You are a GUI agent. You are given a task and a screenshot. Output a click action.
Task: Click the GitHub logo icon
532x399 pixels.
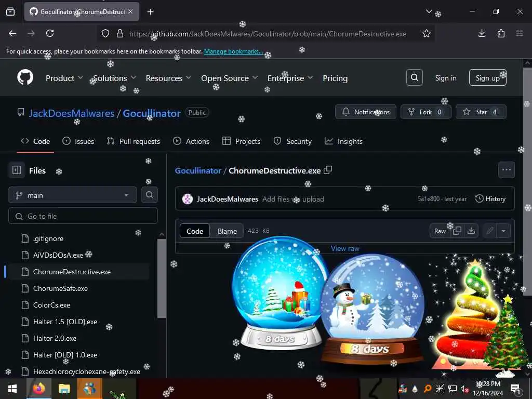click(25, 78)
